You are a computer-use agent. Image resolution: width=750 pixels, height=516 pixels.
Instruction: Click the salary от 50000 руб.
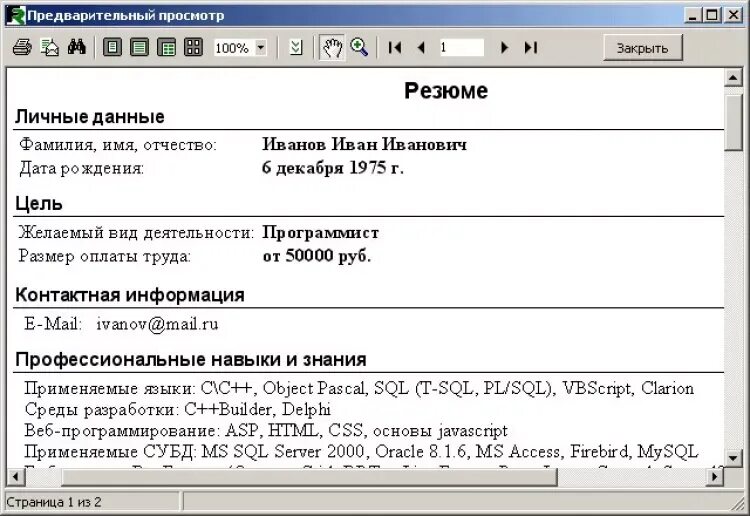click(317, 256)
